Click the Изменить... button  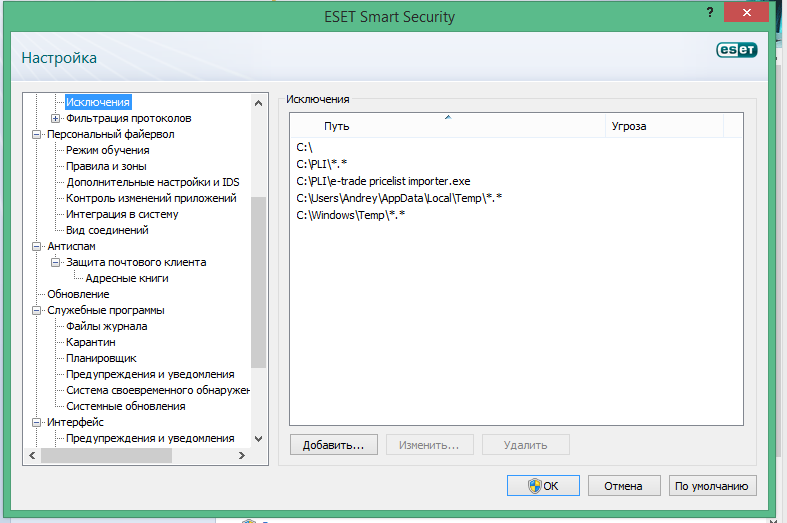430,445
